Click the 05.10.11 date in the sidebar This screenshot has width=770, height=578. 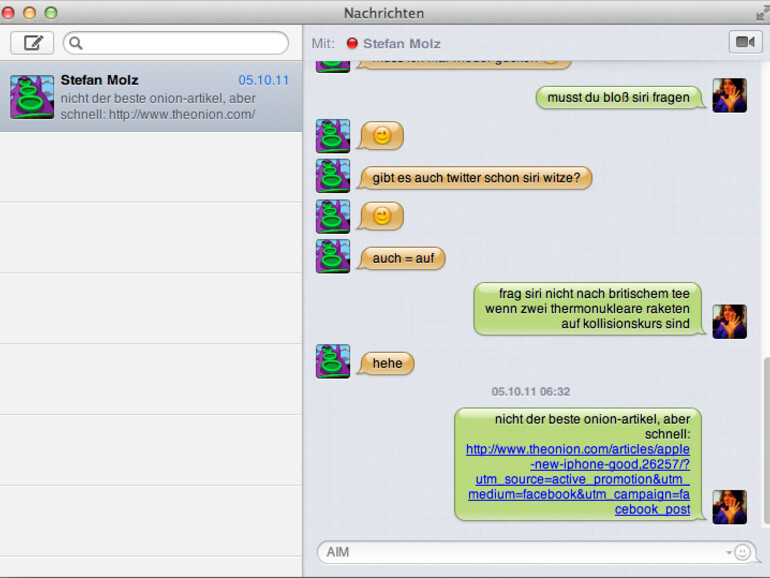tap(263, 81)
